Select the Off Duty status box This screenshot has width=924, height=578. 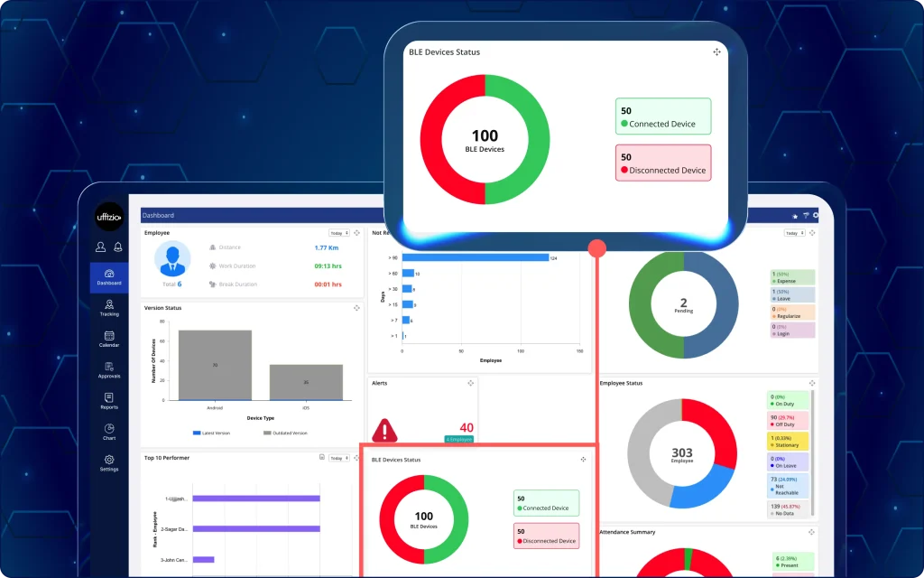tap(788, 421)
